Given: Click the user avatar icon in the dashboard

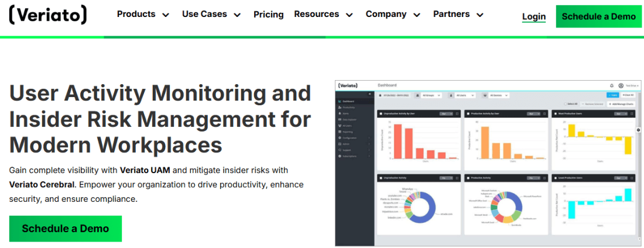Looking at the screenshot, I should 621,86.
